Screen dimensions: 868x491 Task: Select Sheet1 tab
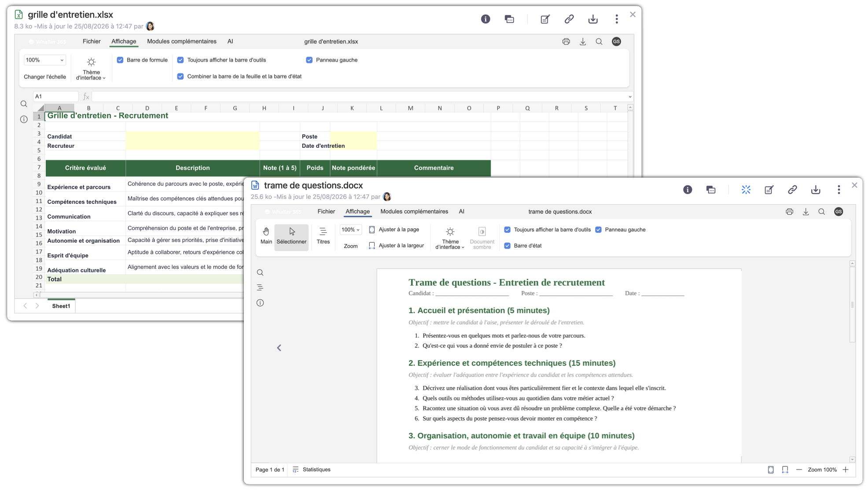(61, 306)
